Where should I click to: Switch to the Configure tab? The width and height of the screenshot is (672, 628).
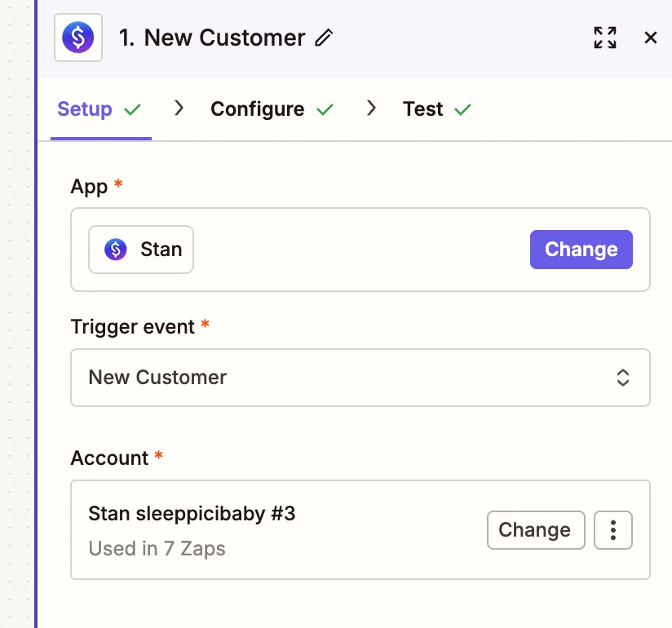click(257, 109)
